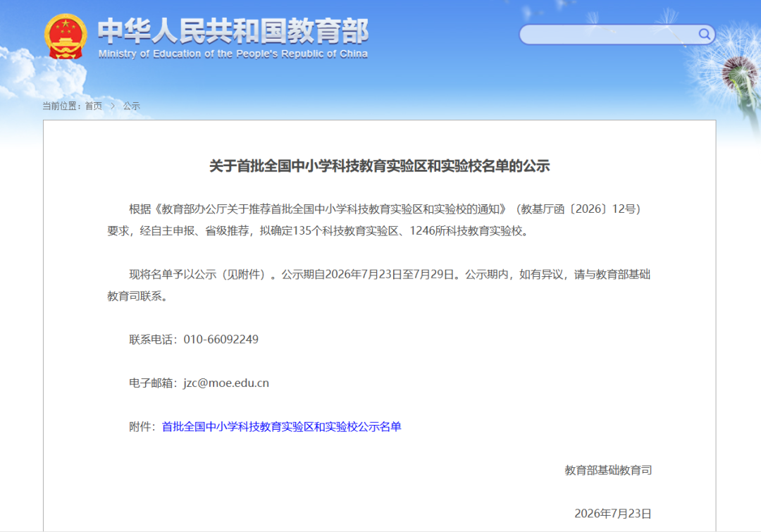Click the announcement title 关于首批全国中小学科技教育实验区
761x532 pixels.
(x=380, y=166)
